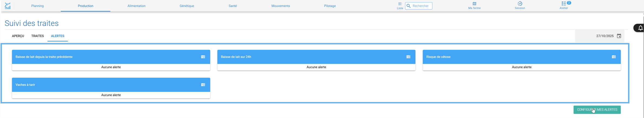This screenshot has width=644, height=118.
Task: Click Aucune alerte under Vaches à tarir
Action: tap(111, 95)
